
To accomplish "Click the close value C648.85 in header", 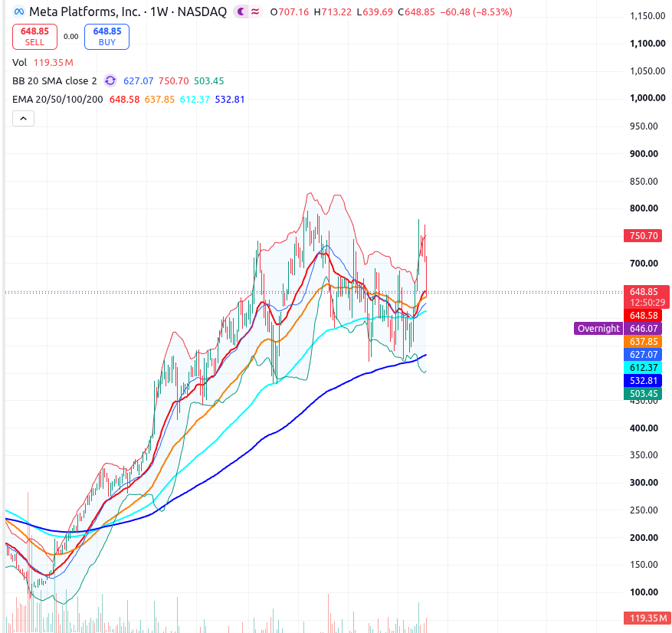I will tap(416, 12).
